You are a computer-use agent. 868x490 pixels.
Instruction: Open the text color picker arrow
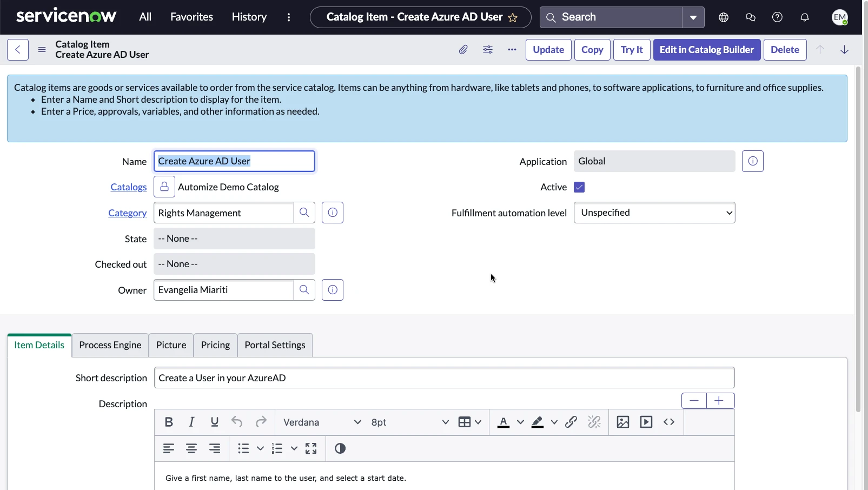coord(520,422)
